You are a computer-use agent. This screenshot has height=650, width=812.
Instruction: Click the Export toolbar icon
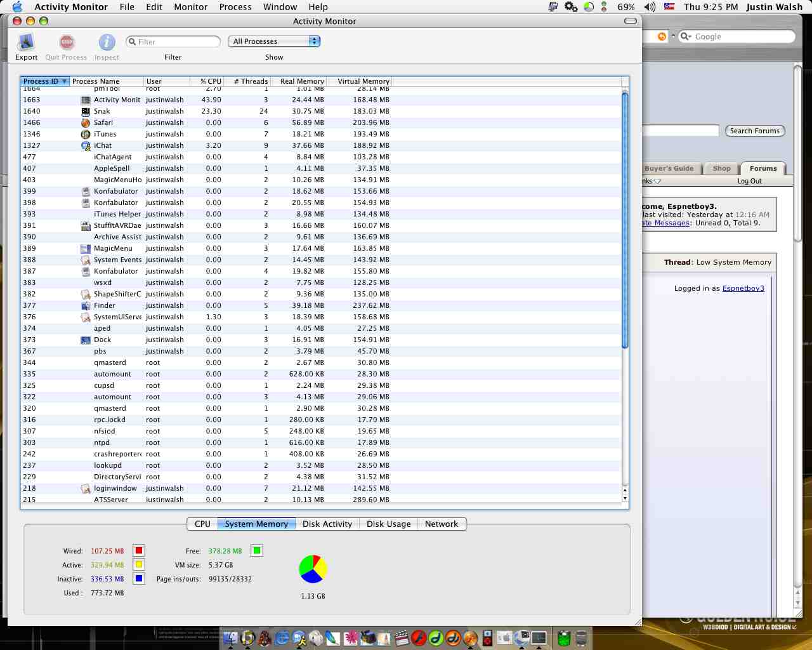26,42
